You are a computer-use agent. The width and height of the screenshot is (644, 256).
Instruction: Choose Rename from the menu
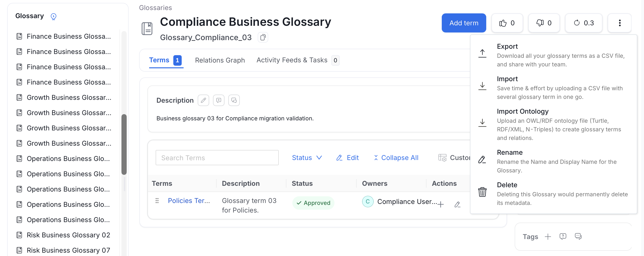coord(553,161)
